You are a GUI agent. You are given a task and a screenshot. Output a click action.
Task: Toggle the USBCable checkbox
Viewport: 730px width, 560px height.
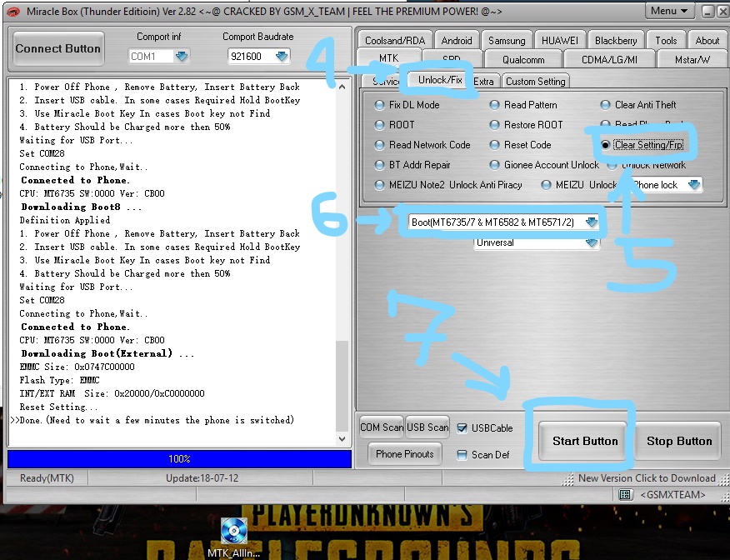pos(462,428)
